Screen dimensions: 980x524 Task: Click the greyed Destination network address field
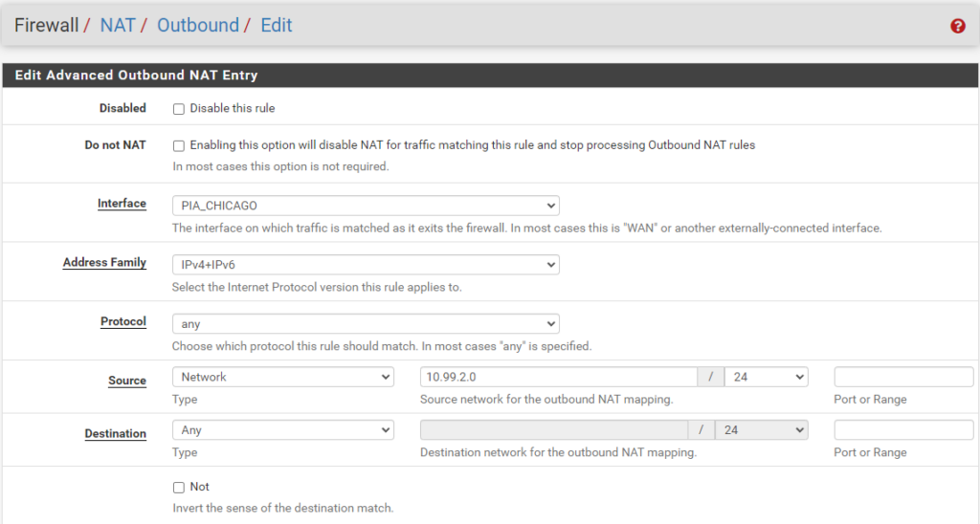[554, 429]
